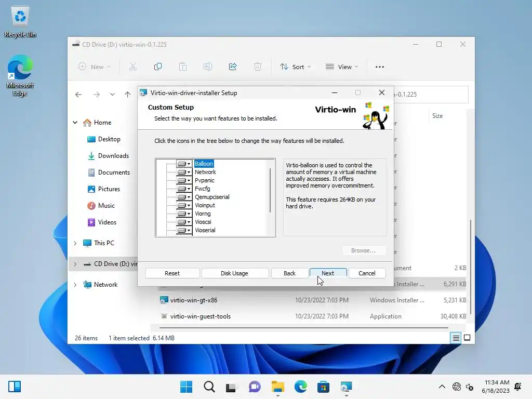Proceed with the Next button
The image size is (532, 399).
328,273
